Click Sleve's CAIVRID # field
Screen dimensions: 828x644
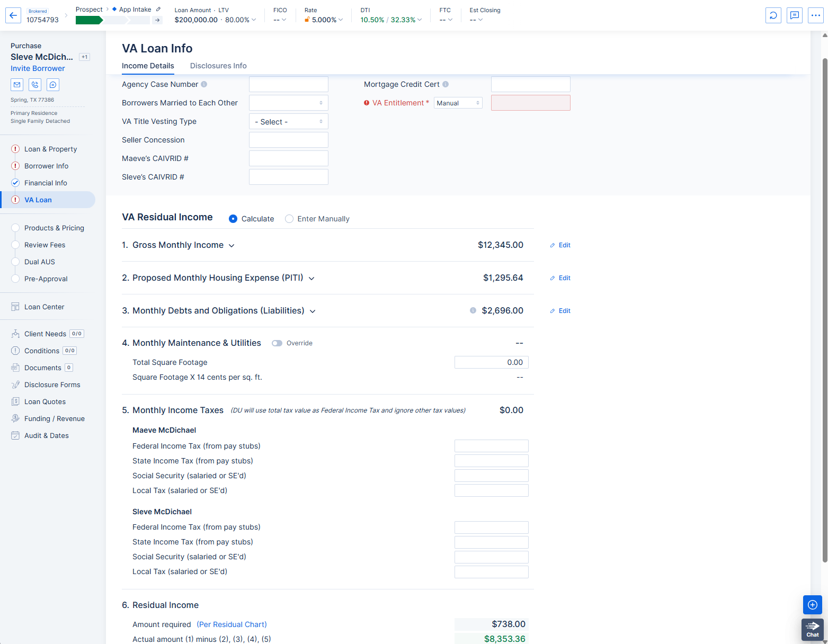tap(289, 177)
